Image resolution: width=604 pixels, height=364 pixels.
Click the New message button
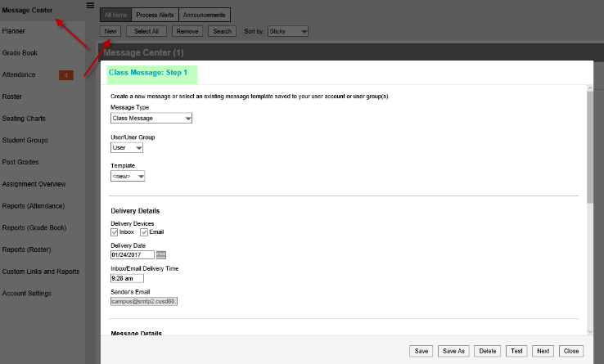(x=110, y=31)
